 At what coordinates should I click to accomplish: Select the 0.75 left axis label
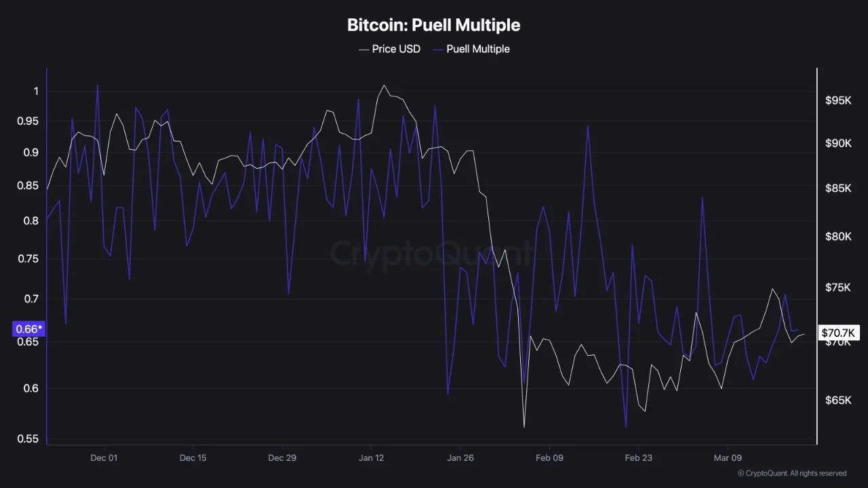31,259
